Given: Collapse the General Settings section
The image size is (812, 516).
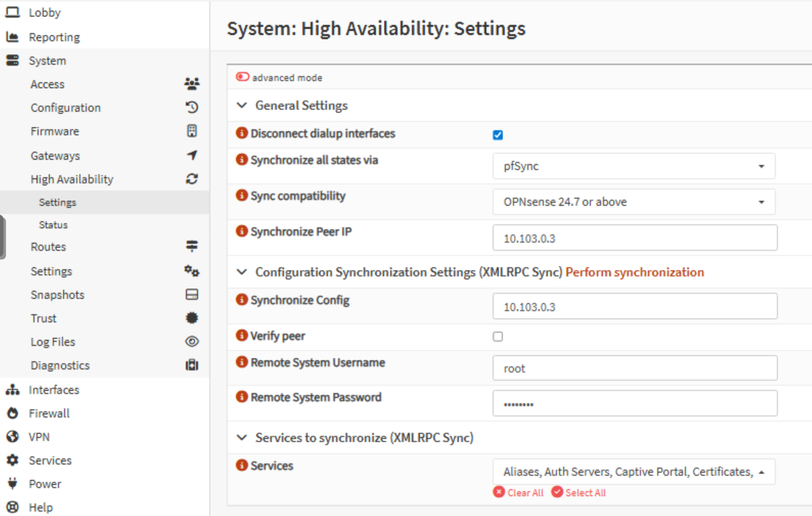Looking at the screenshot, I should pyautogui.click(x=241, y=106).
